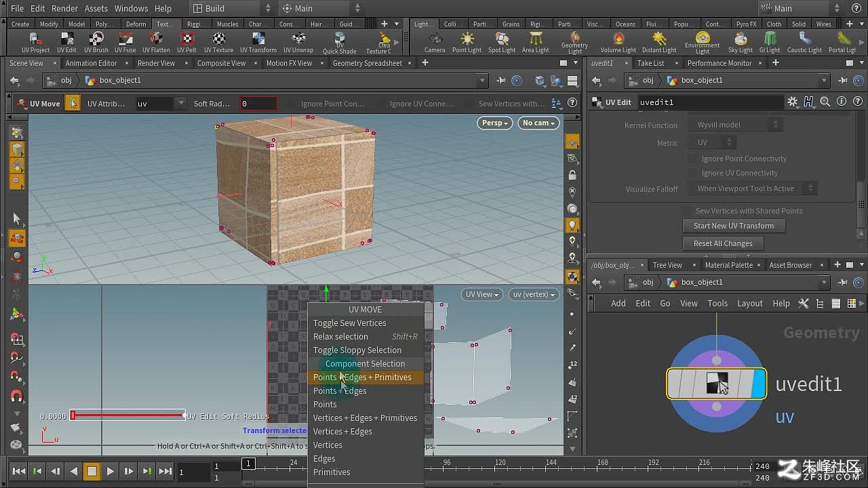Add a Volume Light from the shelf
This screenshot has width=868, height=488.
618,43
